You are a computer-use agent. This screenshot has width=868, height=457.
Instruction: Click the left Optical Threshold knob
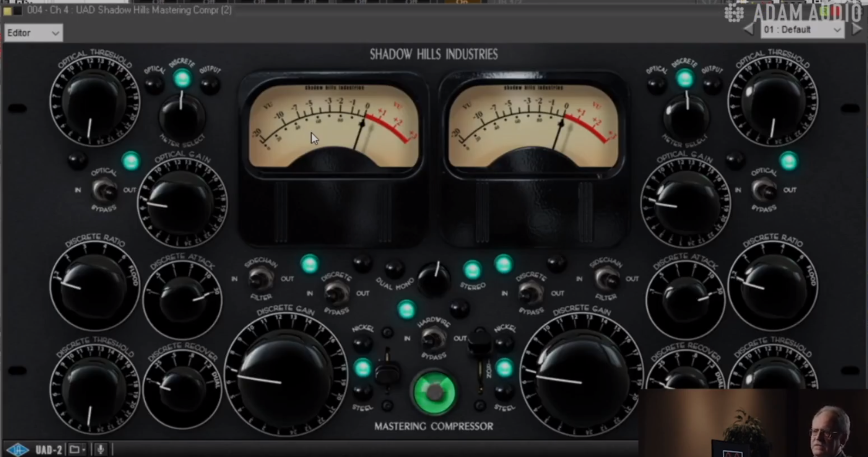click(x=94, y=102)
